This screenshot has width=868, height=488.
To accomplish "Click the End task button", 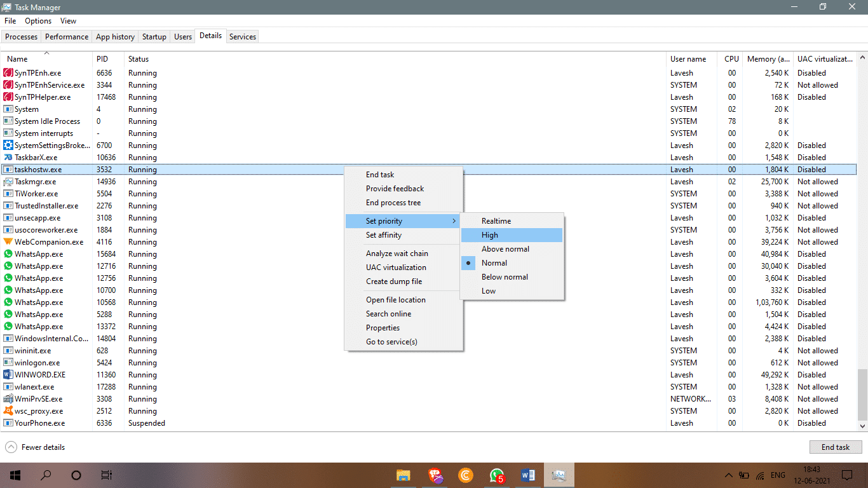I will (836, 447).
